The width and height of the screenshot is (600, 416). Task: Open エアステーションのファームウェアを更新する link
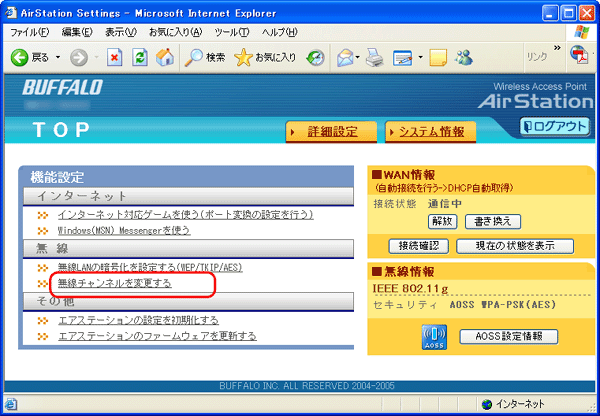click(x=157, y=336)
